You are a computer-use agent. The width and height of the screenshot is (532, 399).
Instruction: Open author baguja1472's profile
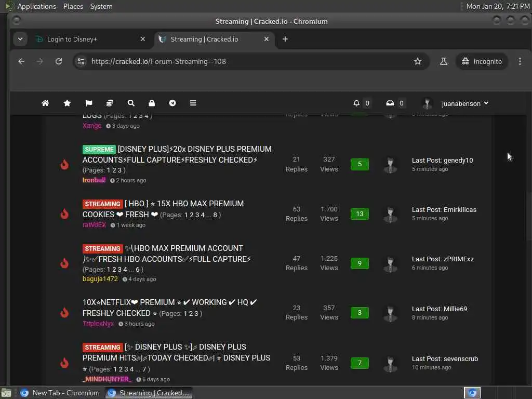(100, 279)
